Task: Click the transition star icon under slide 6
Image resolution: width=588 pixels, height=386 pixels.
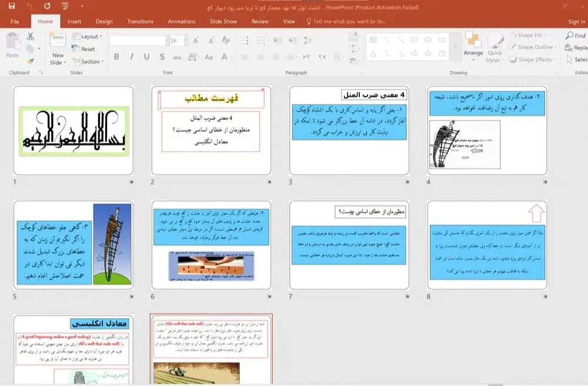Action: [x=269, y=297]
